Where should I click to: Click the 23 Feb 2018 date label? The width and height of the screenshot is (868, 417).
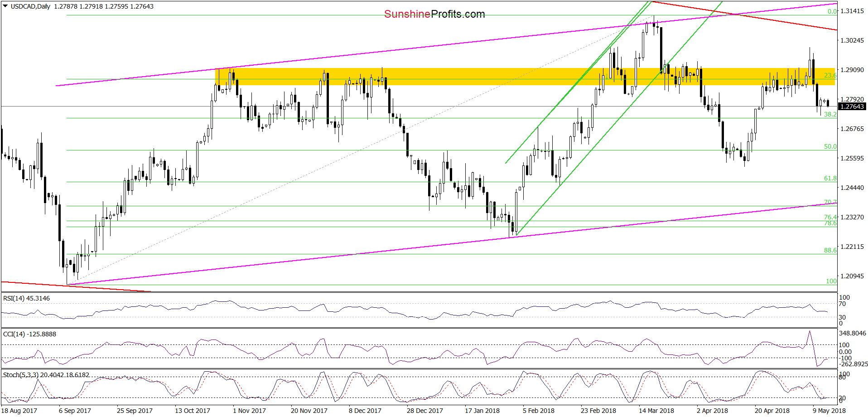click(598, 411)
